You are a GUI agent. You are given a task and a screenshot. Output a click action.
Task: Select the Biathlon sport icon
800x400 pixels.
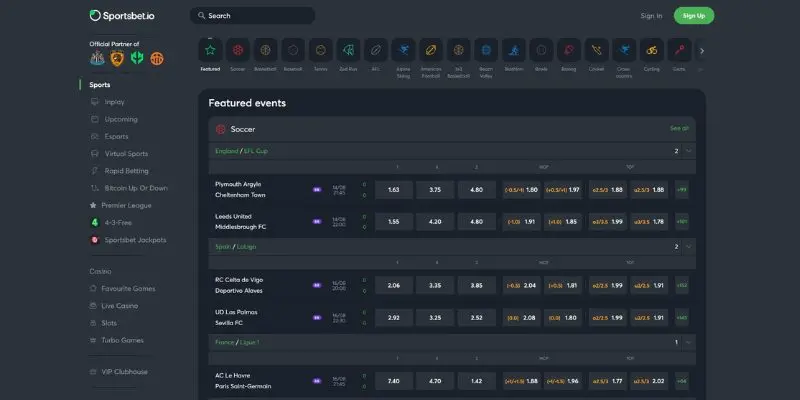[514, 50]
